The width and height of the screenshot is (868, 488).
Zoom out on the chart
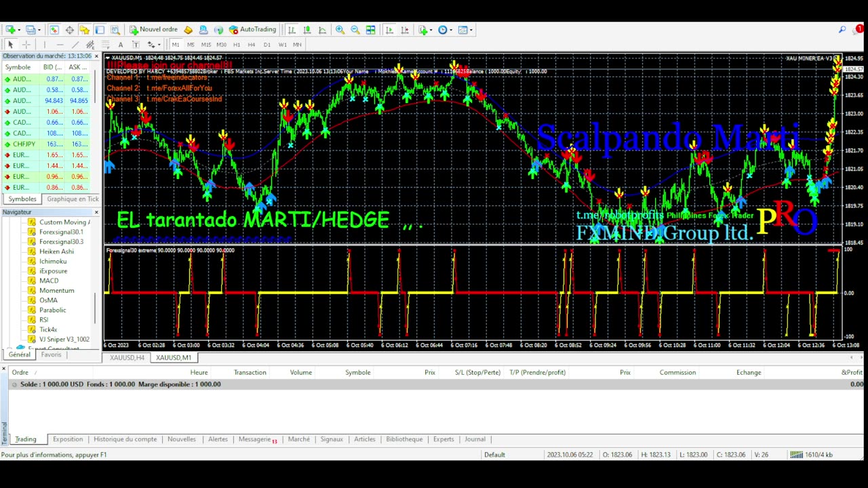pyautogui.click(x=355, y=30)
